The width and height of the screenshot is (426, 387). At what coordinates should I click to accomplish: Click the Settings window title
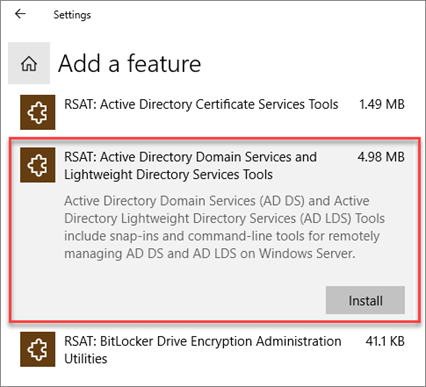[72, 15]
